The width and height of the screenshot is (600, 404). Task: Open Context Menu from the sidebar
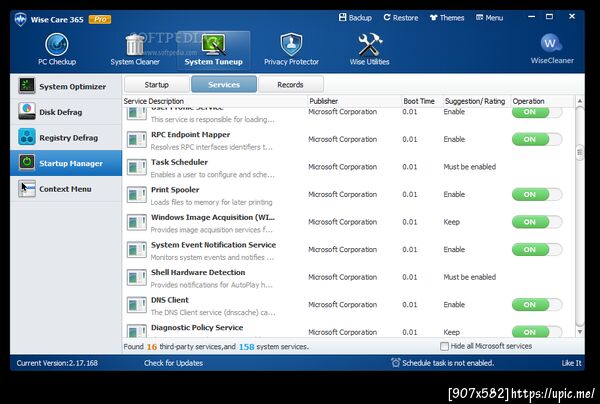click(x=66, y=189)
